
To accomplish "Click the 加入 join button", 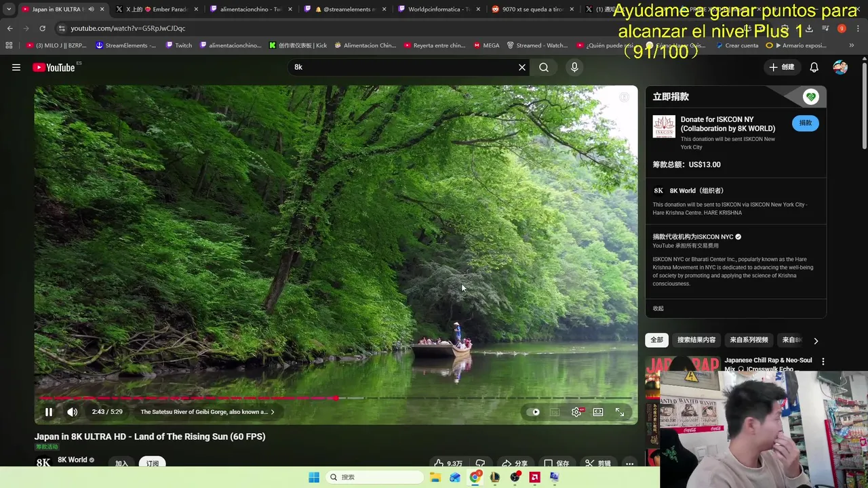I will point(121,463).
